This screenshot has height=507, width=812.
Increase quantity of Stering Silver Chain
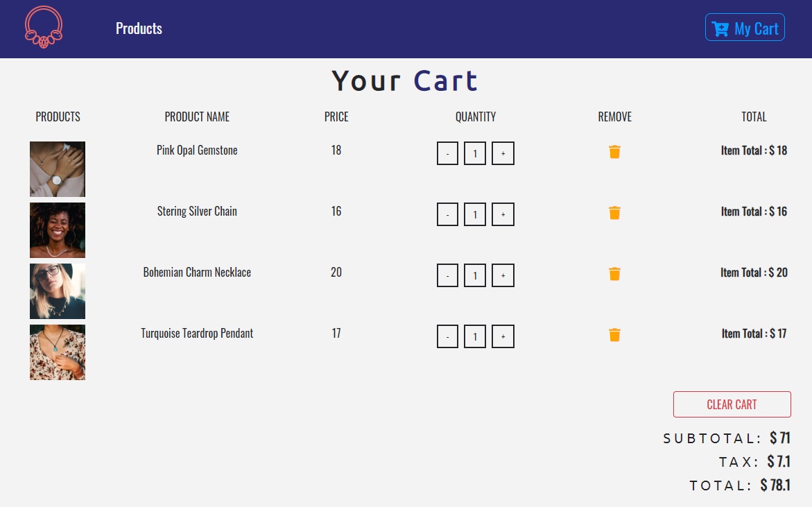[x=503, y=214]
